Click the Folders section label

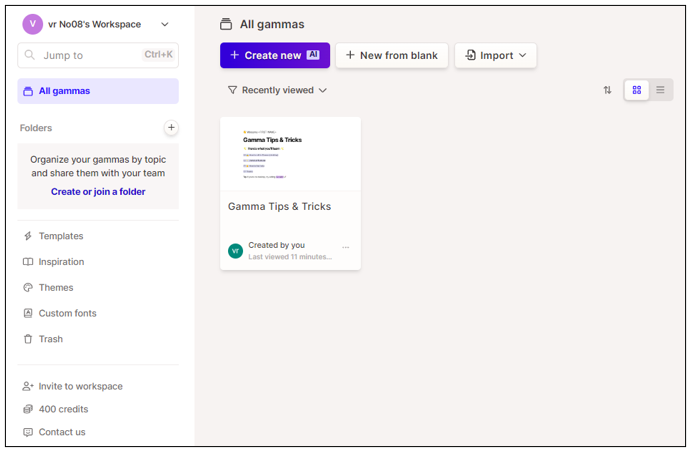36,128
